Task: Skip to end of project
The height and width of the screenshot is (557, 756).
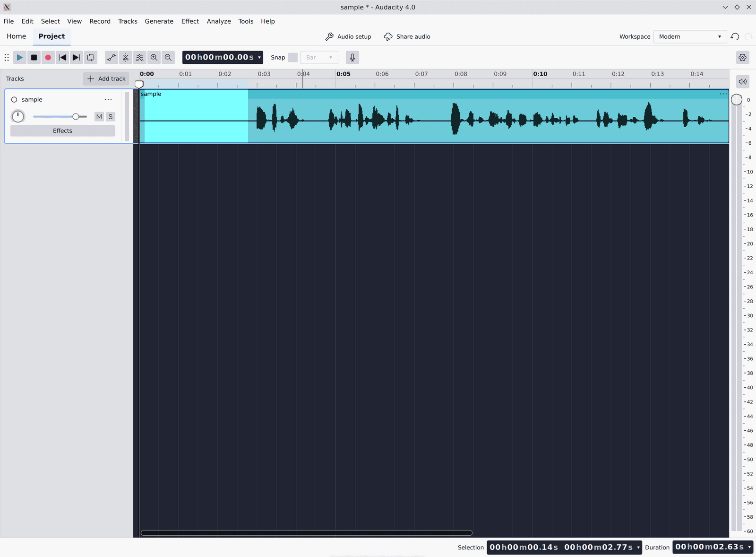Action: [x=77, y=58]
